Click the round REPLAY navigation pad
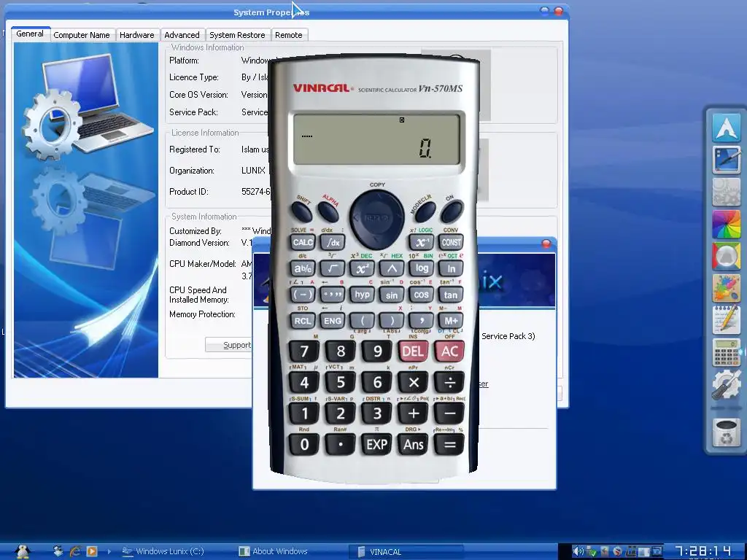Screen dimensions: 747x560 (377, 218)
